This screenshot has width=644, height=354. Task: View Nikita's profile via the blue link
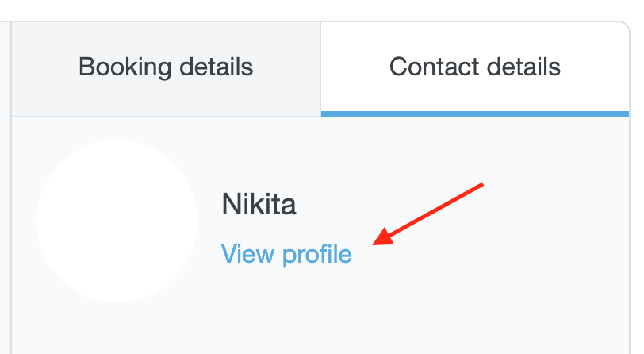click(x=286, y=255)
